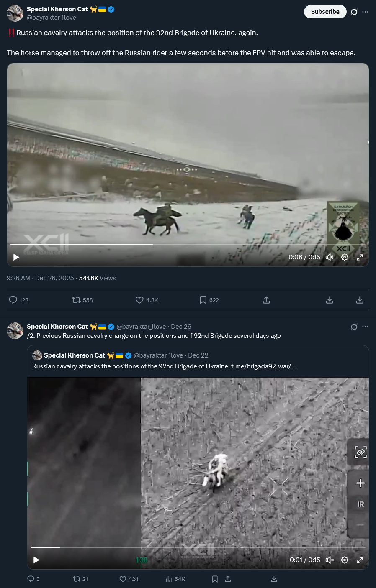Repost the main post with 558 reposts
This screenshot has width=376, height=588.
tap(82, 300)
